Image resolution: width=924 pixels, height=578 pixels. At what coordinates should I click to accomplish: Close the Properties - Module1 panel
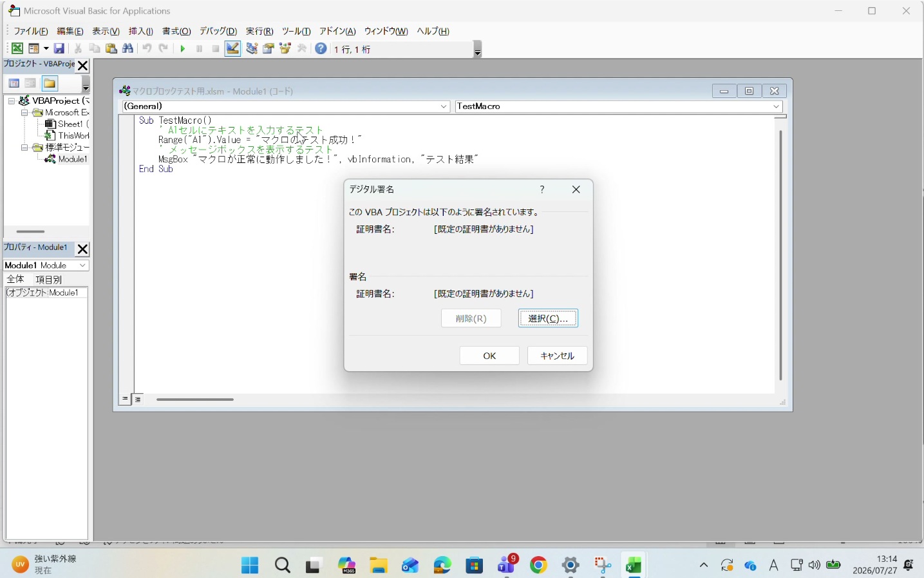[82, 249]
